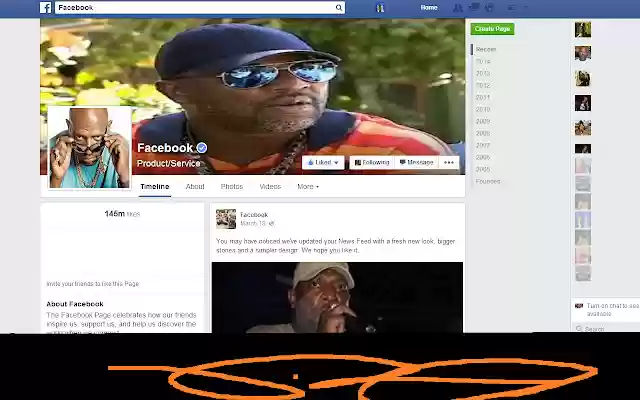Expand the More tab dropdown
The width and height of the screenshot is (640, 400).
pyautogui.click(x=308, y=187)
